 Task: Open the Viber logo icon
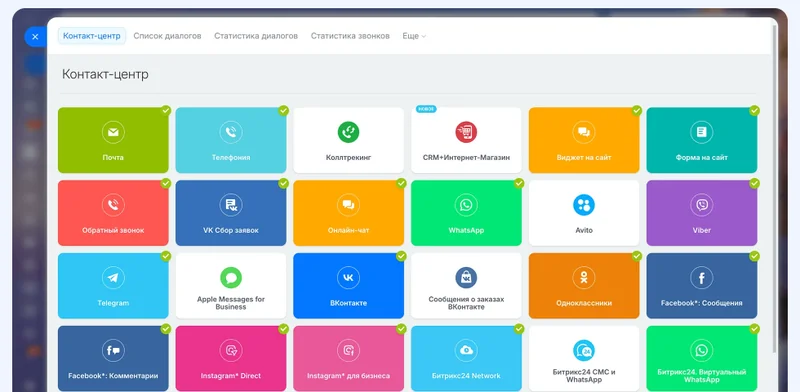point(702,205)
